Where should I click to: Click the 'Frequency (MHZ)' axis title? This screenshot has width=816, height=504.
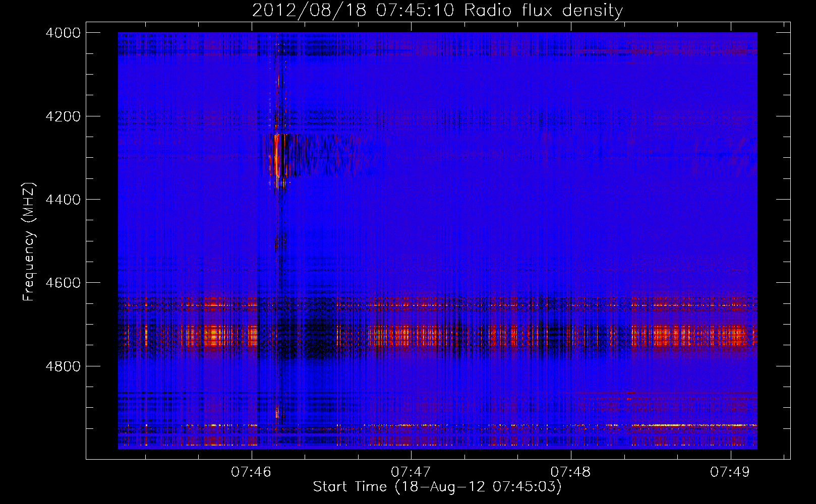(x=29, y=241)
